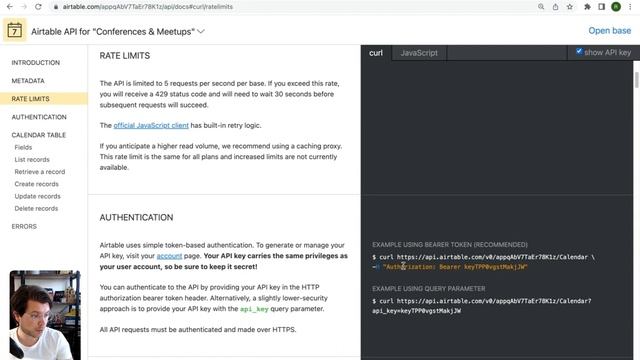Click the Authorization Bearer header line
The image size is (640, 360).
coord(450,267)
